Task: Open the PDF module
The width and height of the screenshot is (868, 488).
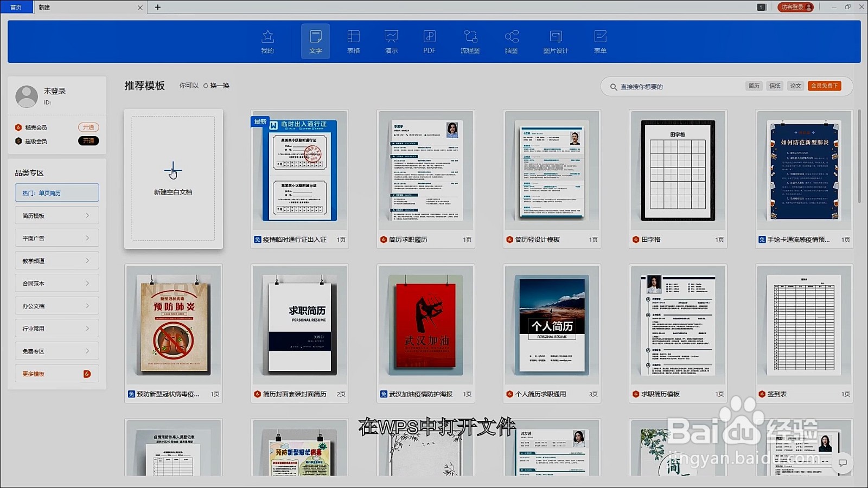Action: tap(429, 41)
